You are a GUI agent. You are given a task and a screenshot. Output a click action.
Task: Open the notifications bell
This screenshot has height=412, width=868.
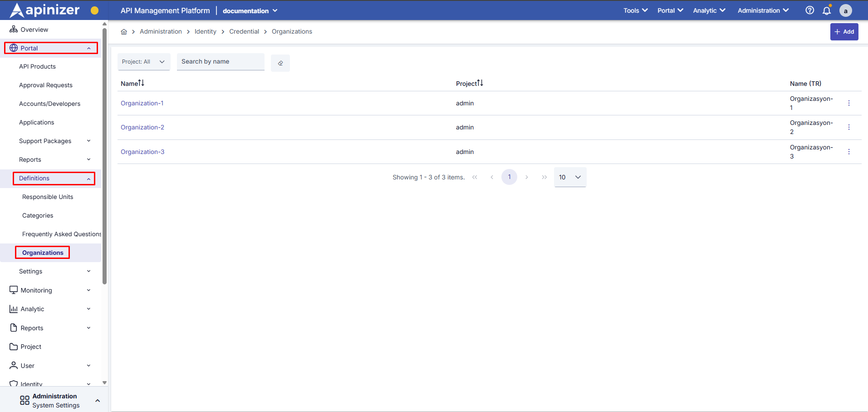[x=827, y=10]
